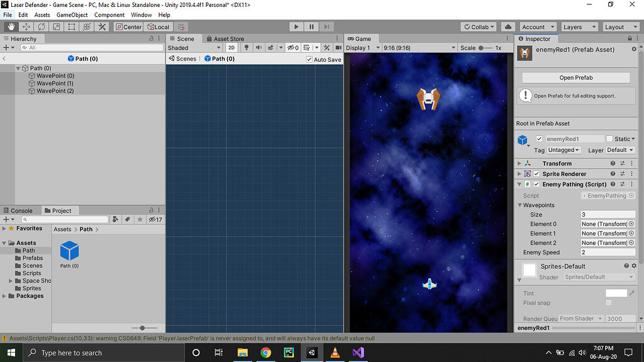Toggle the Auto Save checkbox
The image size is (644, 362).
point(309,59)
